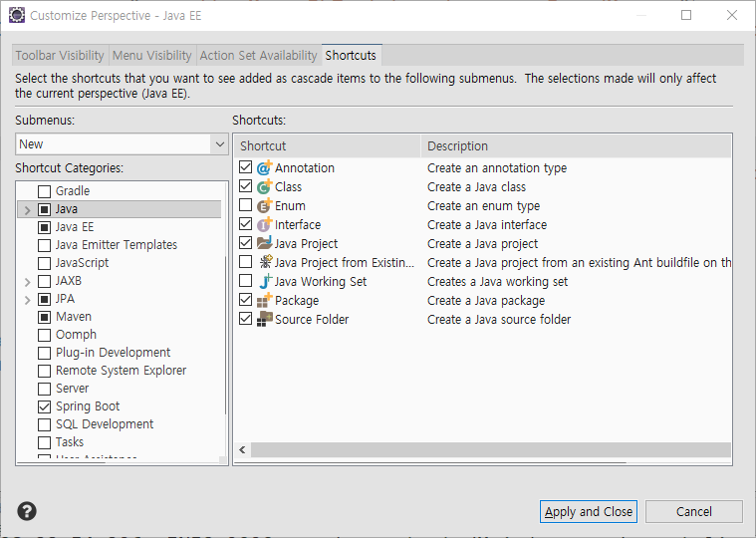Toggle the Gradle category checkbox
Image resolution: width=756 pixels, height=538 pixels.
pyautogui.click(x=45, y=191)
